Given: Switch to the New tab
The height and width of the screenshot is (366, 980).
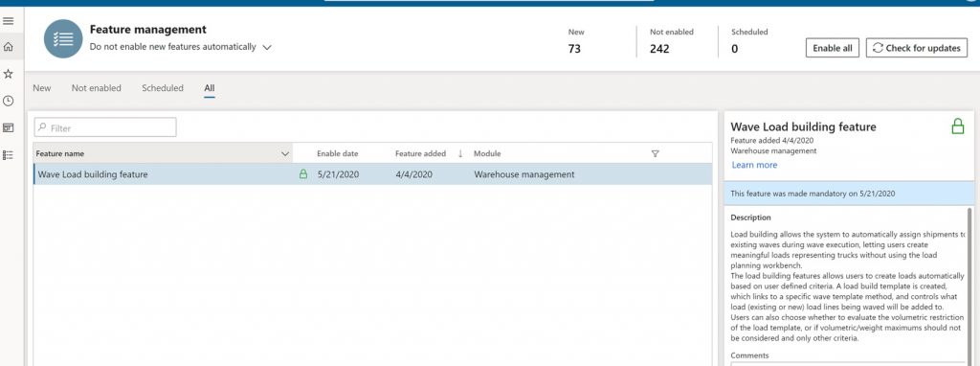Looking at the screenshot, I should 42,88.
